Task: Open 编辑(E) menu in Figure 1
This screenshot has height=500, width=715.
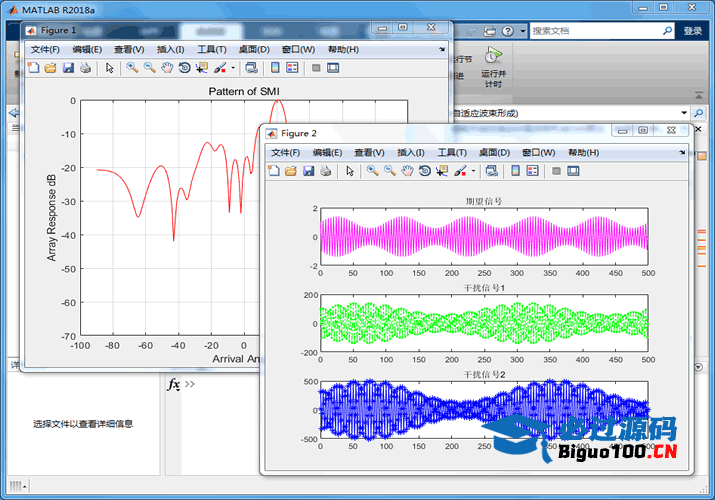Action: click(87, 49)
